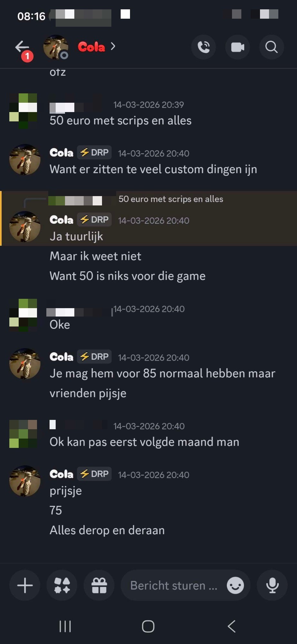Image resolution: width=297 pixels, height=644 pixels.
Task: Tap the Bericht sturen message field
Action: 174,585
